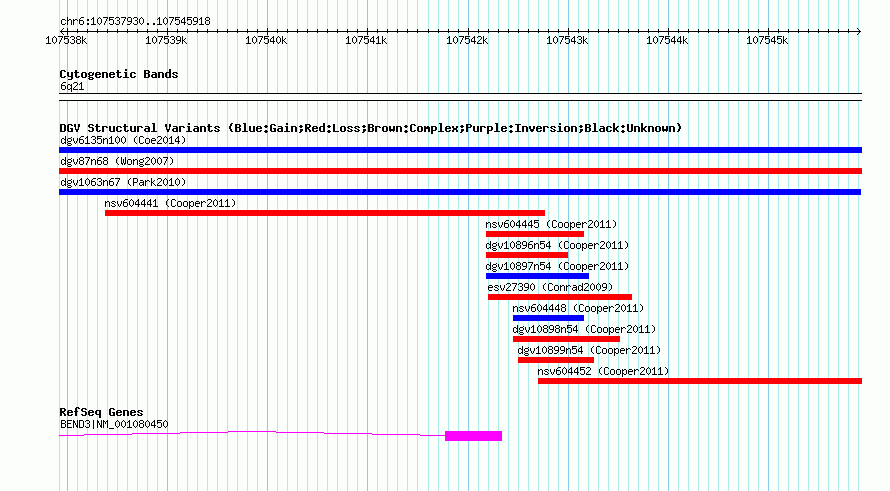Click the dgv10897n54 (Cooper2011) label
Viewport: 890px width, 491px height.
(557, 266)
